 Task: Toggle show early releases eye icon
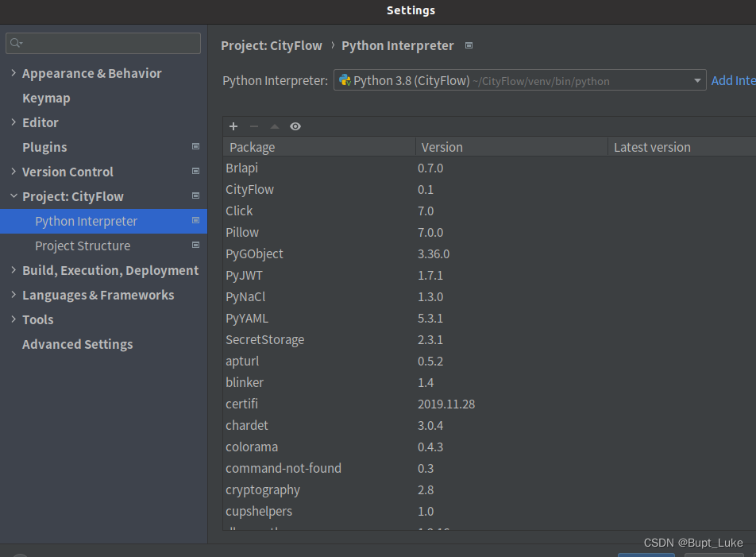point(295,126)
